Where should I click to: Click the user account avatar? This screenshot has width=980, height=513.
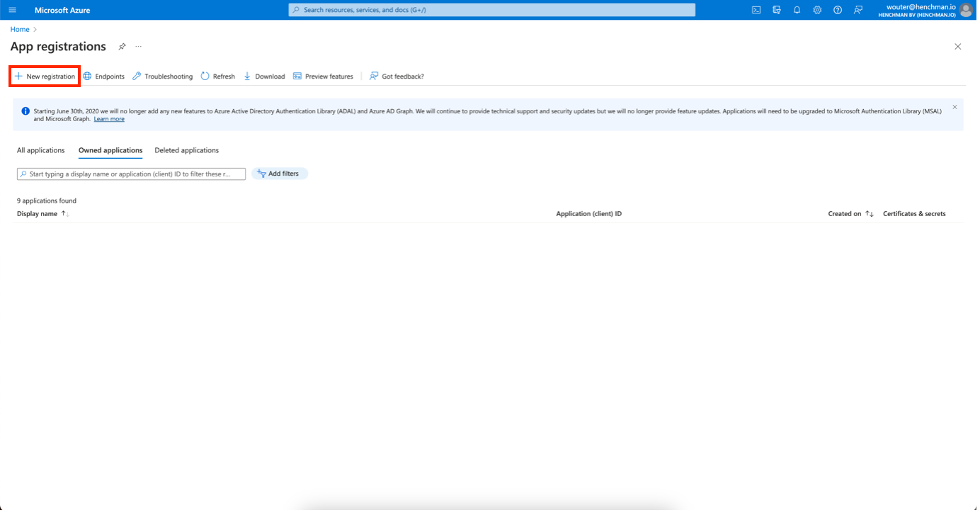(x=966, y=10)
